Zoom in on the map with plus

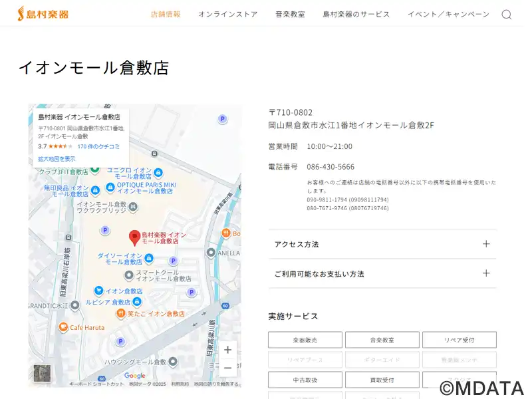(x=227, y=350)
